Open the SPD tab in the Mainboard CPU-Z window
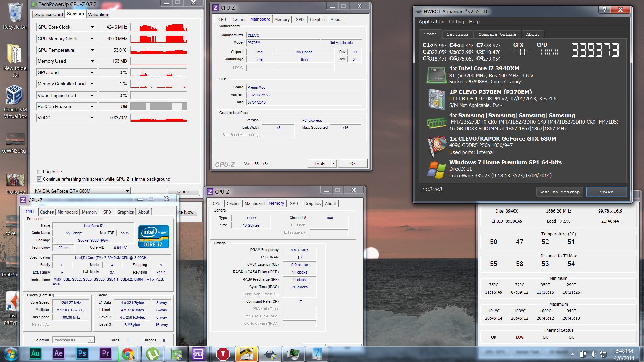The width and height of the screenshot is (644, 362). click(x=300, y=19)
